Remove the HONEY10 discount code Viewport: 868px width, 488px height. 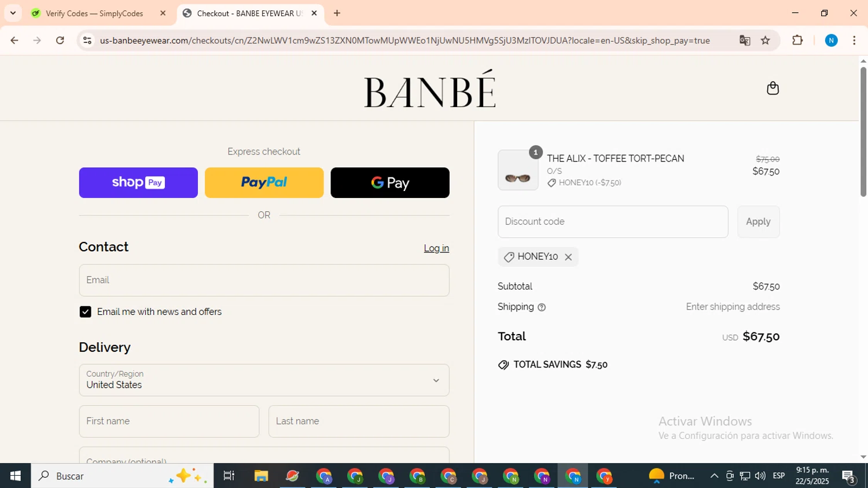pos(568,257)
